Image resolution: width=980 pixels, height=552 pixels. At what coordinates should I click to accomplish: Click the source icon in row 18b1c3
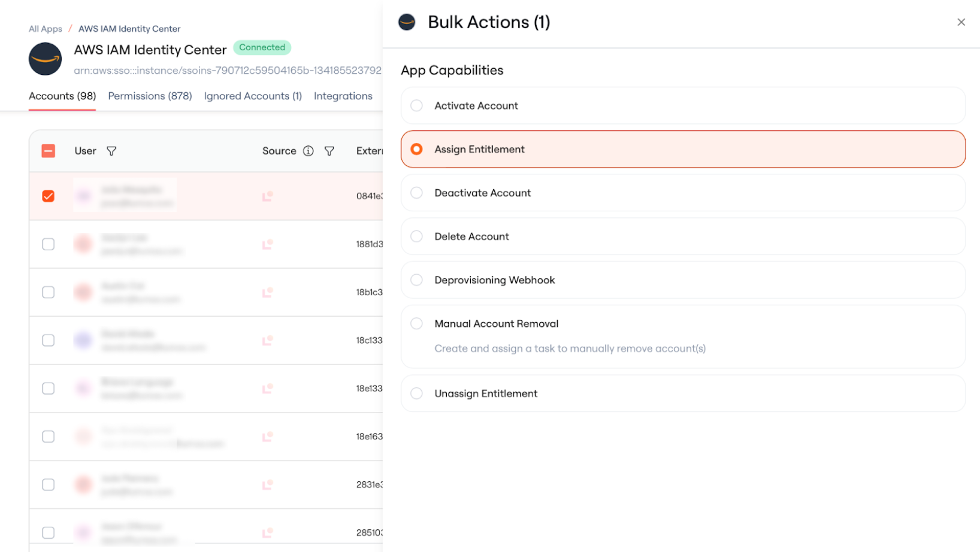tap(268, 292)
